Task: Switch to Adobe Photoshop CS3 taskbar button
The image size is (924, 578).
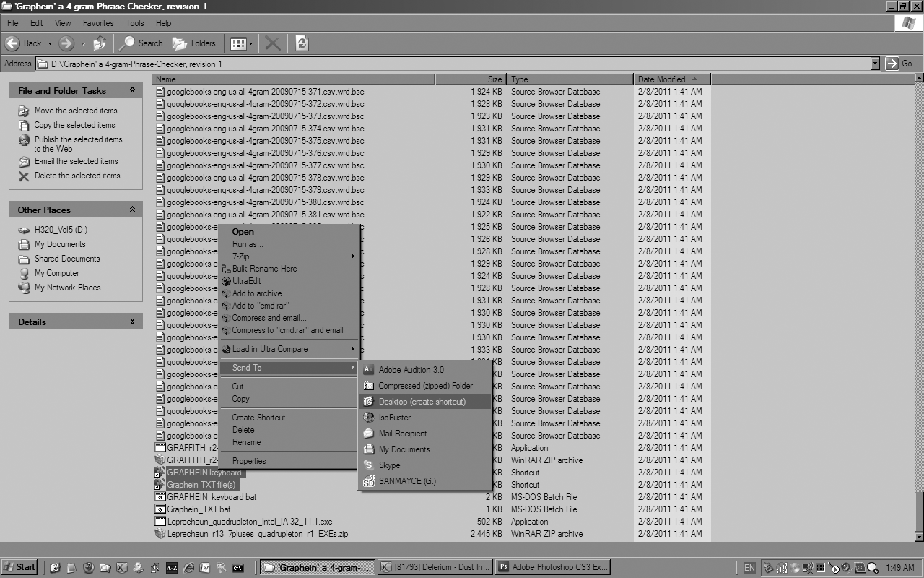Action: pyautogui.click(x=554, y=567)
